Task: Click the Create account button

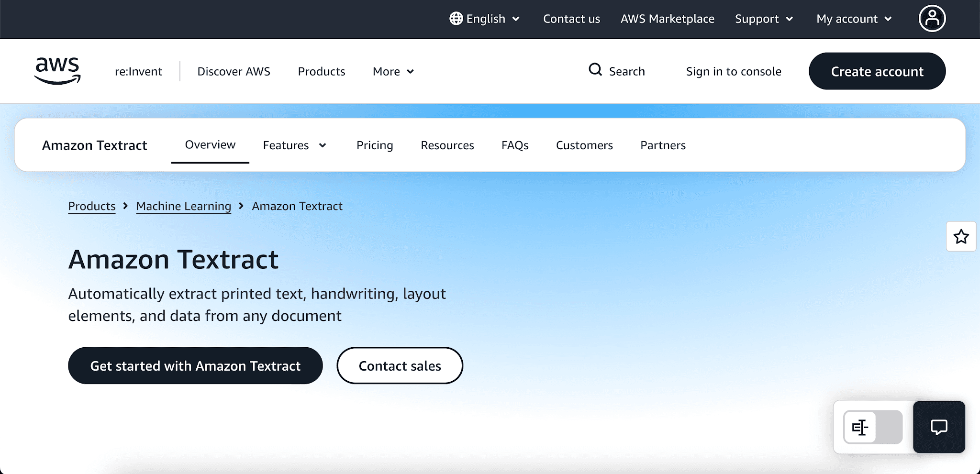Action: pyautogui.click(x=877, y=71)
